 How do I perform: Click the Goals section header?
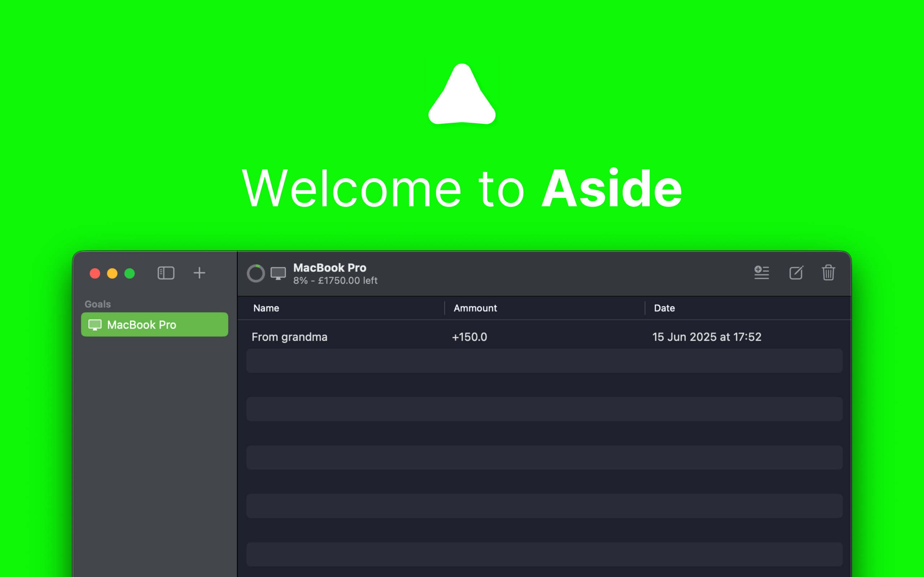(98, 304)
